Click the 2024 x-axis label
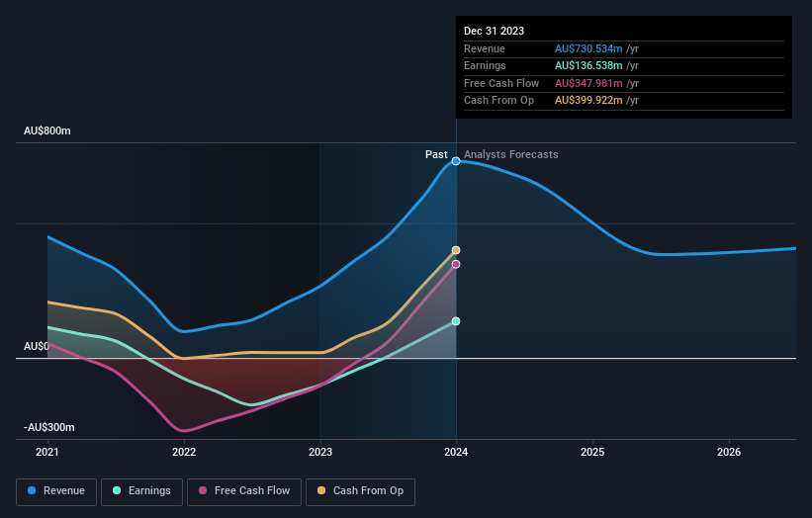812x518 pixels. pyautogui.click(x=456, y=453)
